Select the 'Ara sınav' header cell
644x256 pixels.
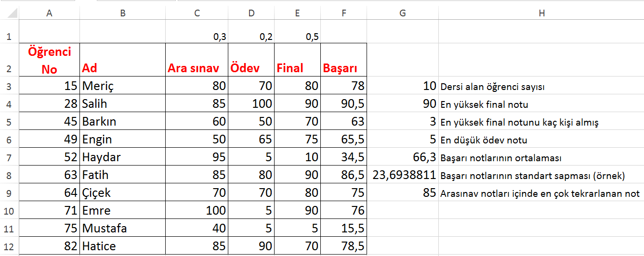pos(197,68)
